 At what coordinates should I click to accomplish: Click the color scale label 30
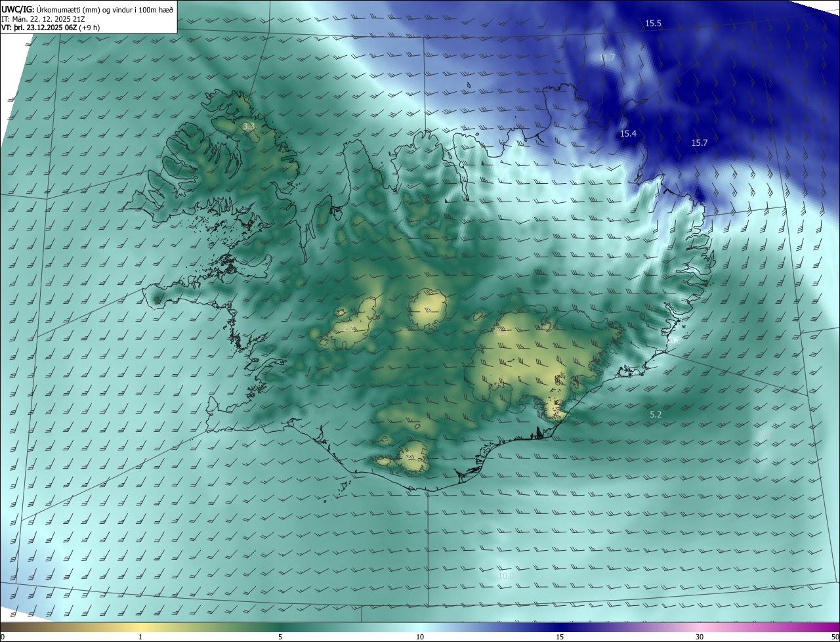700,637
